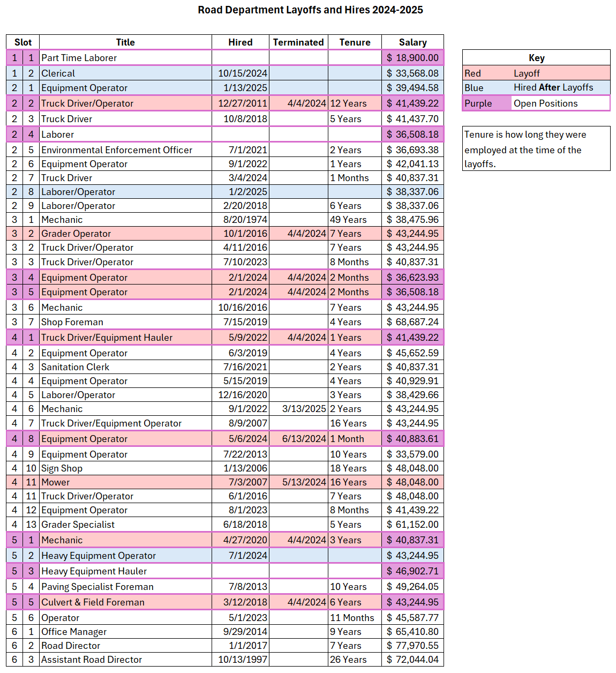Select salary cell $ 18,900.00

(x=412, y=58)
